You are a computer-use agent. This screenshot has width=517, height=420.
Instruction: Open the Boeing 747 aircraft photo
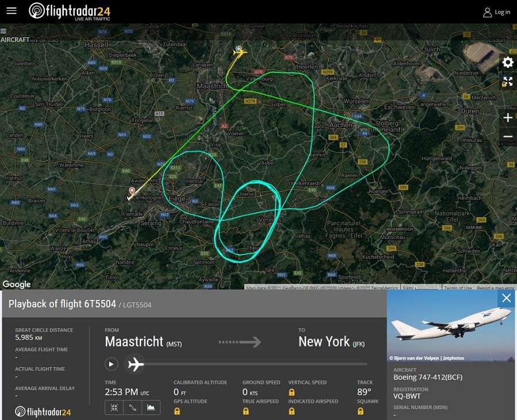[x=450, y=326]
